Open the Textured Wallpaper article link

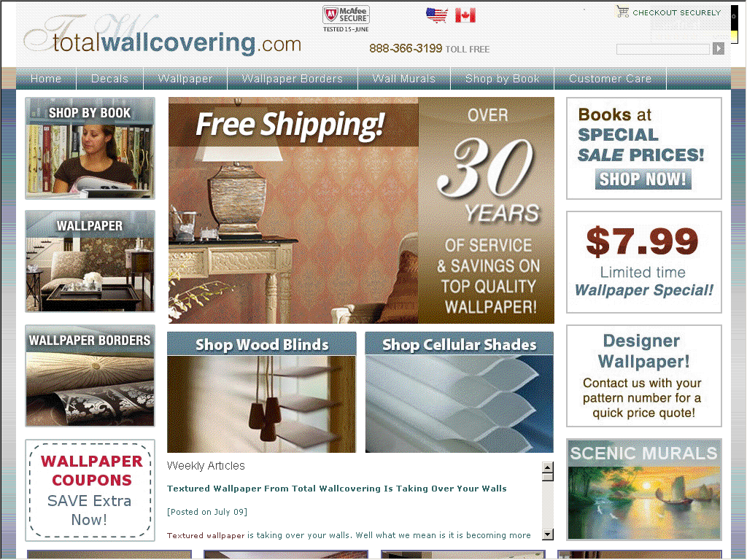point(337,489)
